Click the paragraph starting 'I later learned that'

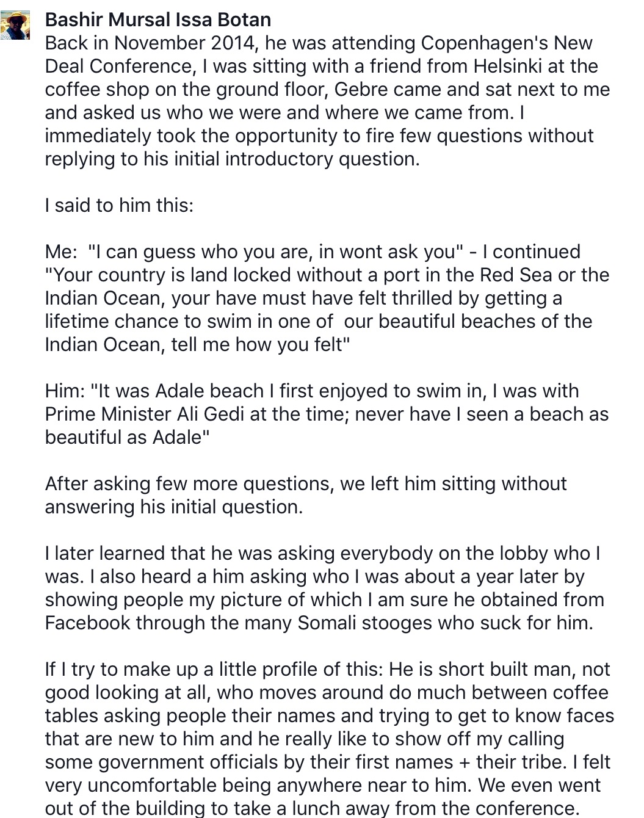tap(325, 588)
